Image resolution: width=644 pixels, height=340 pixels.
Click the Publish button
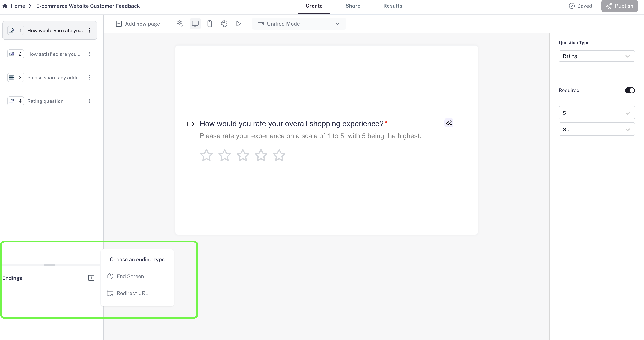click(619, 6)
